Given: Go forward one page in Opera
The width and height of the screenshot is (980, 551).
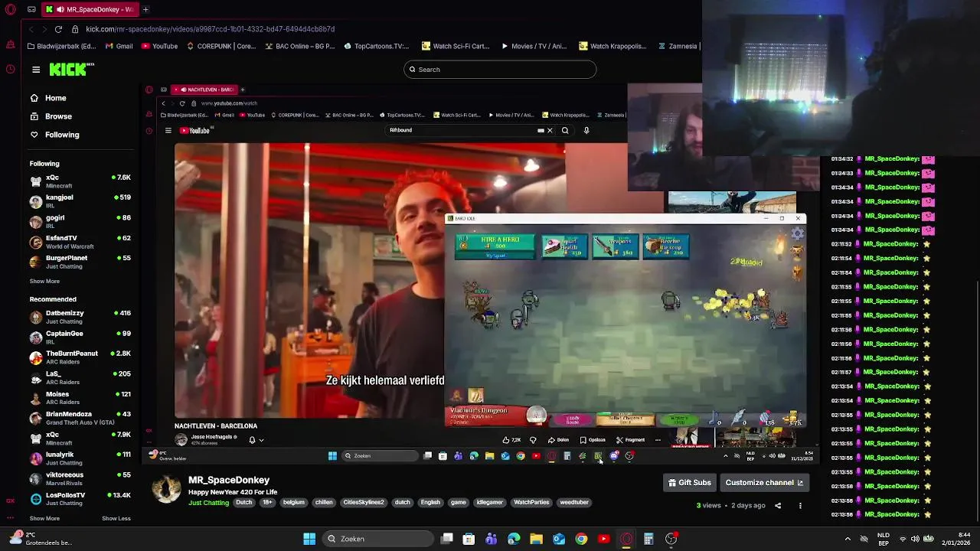Looking at the screenshot, I should [44, 29].
